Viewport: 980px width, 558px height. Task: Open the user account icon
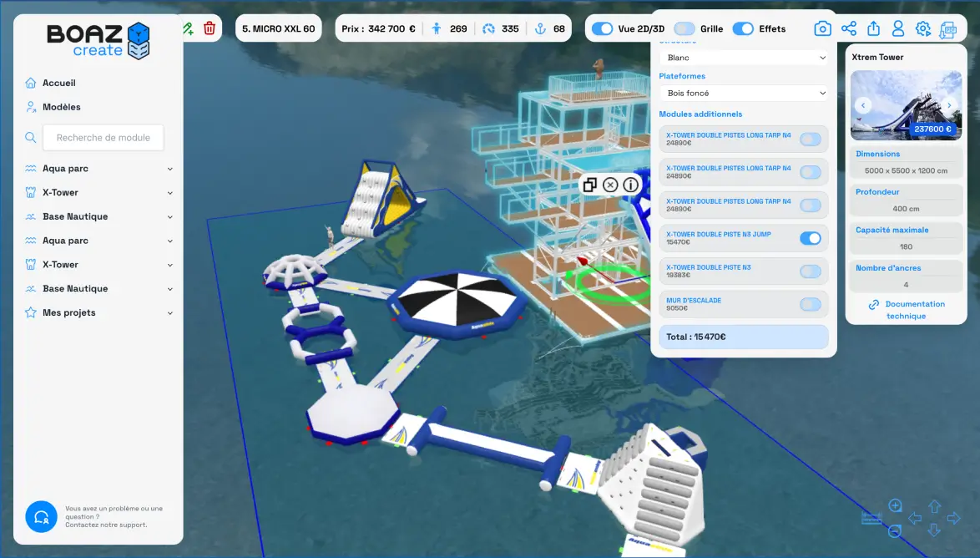[x=898, y=28]
